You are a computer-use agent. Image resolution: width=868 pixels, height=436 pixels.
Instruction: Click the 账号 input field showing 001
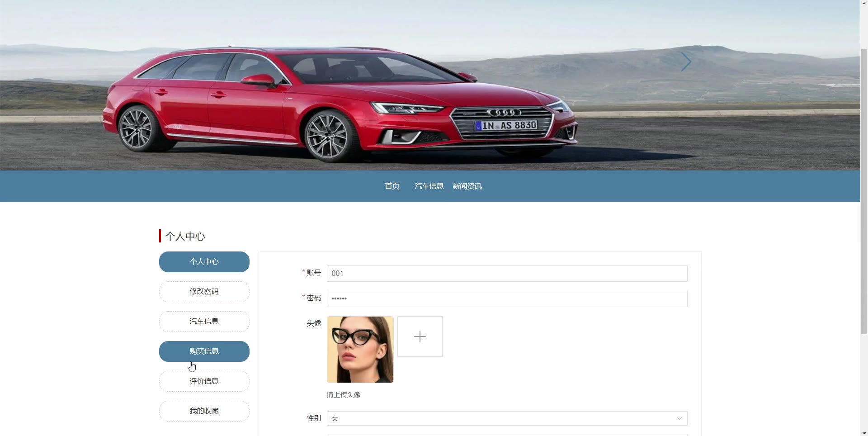coord(507,274)
